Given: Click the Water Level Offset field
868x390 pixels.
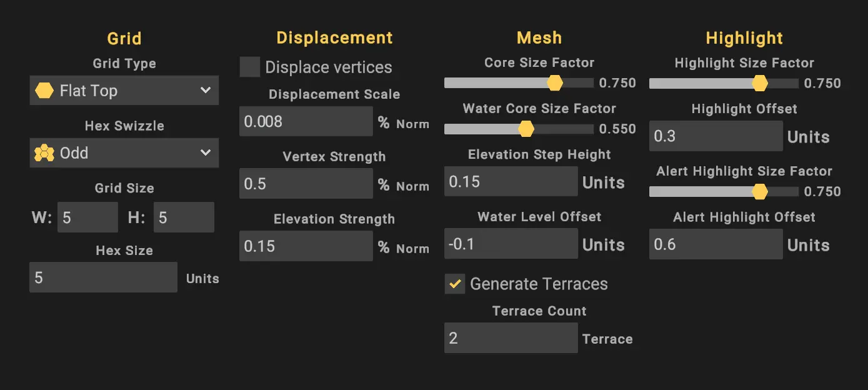Looking at the screenshot, I should pyautogui.click(x=511, y=244).
